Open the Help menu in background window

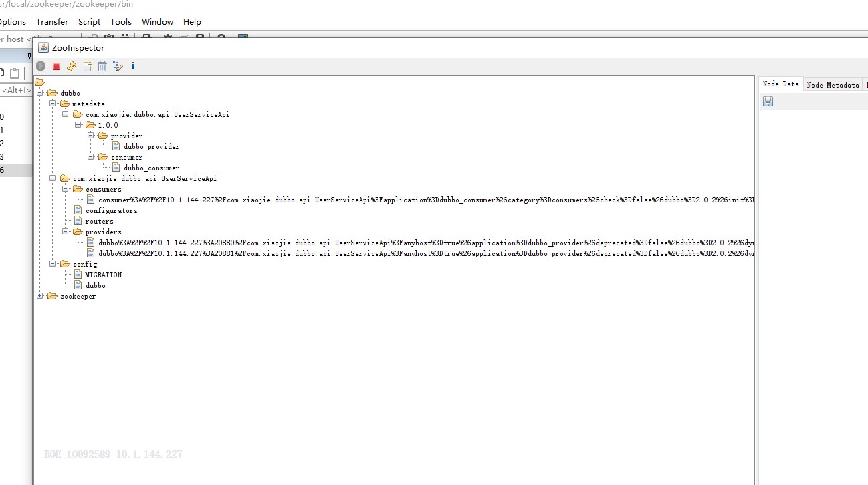[192, 22]
